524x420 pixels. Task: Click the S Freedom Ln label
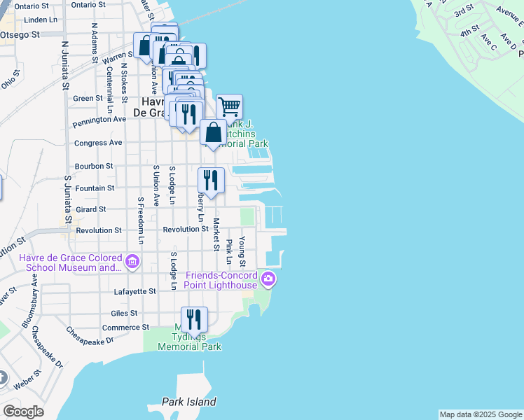click(141, 220)
